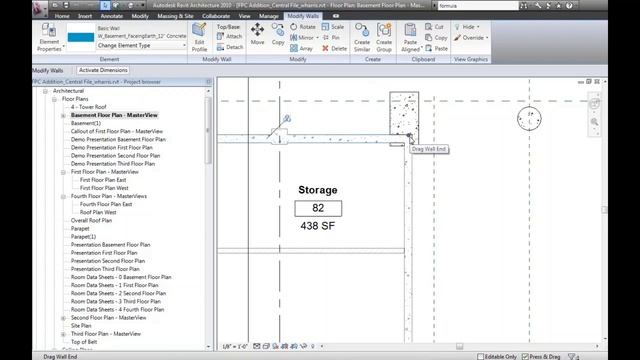Open the Override view graphics option
Screen dimensions: 640x360
pyautogui.click(x=471, y=38)
